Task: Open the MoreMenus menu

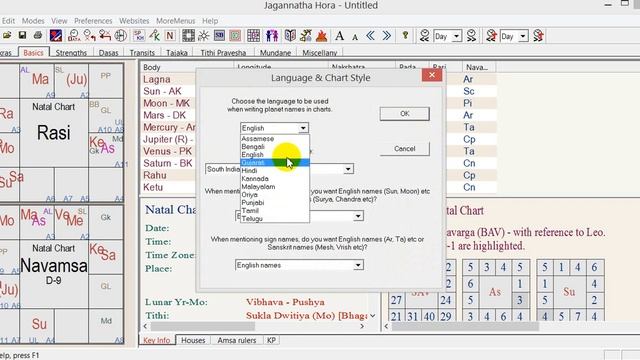Action: [176, 21]
